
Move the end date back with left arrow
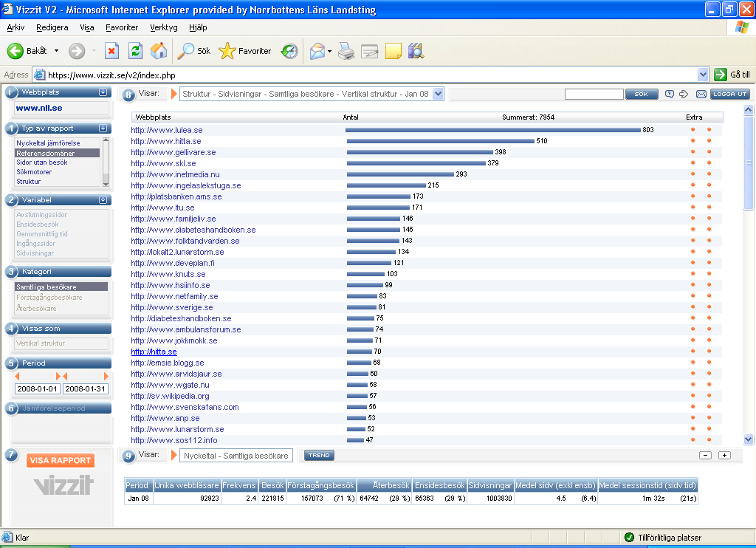(x=65, y=376)
